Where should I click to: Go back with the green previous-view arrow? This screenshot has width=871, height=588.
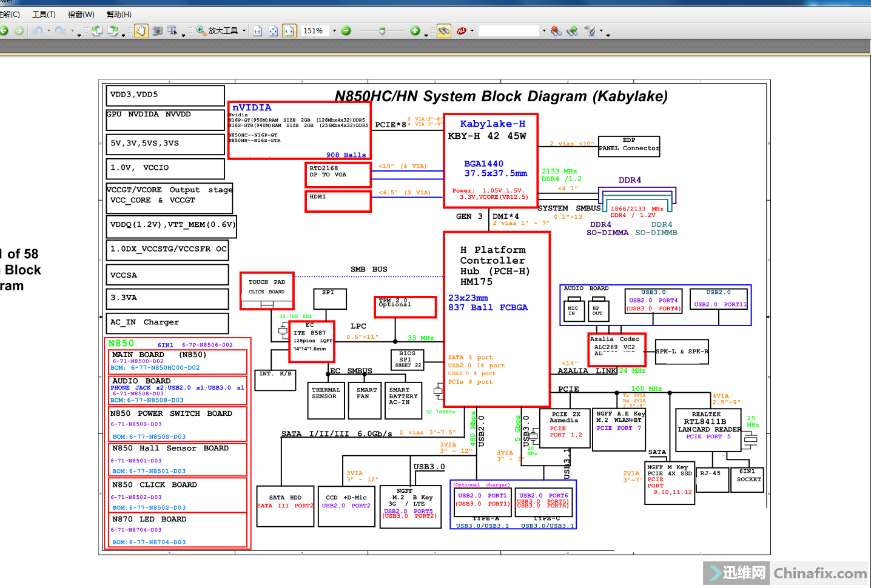4,30
